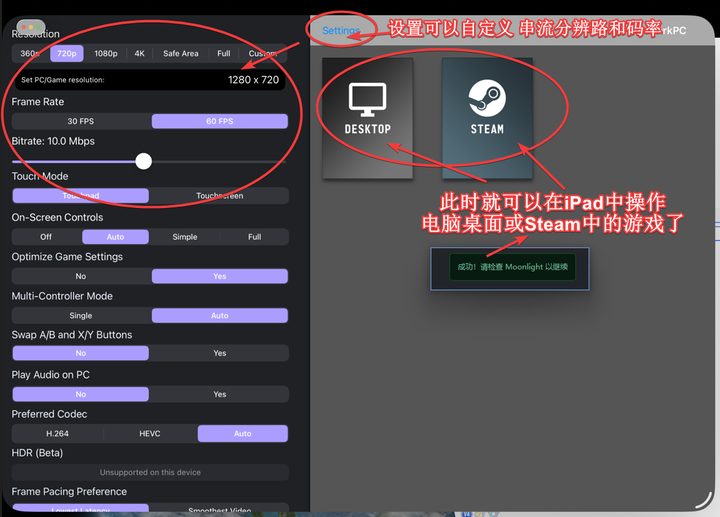Select Smoothest Video frame pacing
Image resolution: width=720 pixels, height=517 pixels.
click(x=219, y=509)
